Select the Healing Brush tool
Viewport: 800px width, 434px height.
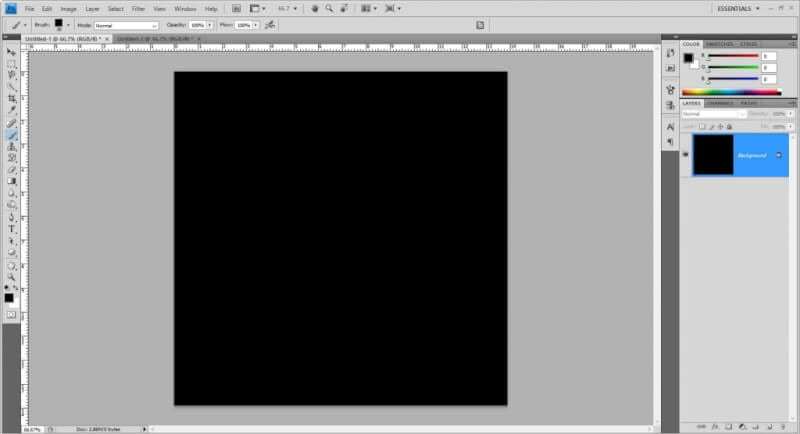(11, 123)
